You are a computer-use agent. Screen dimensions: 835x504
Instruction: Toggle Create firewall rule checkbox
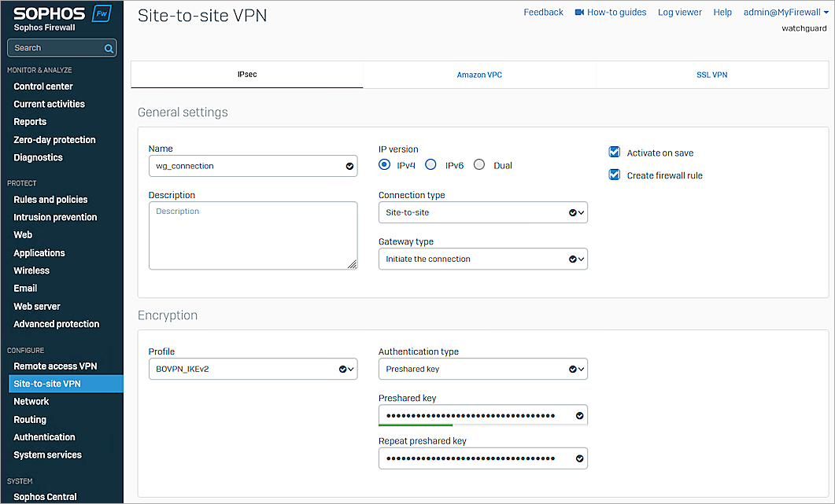coord(615,175)
